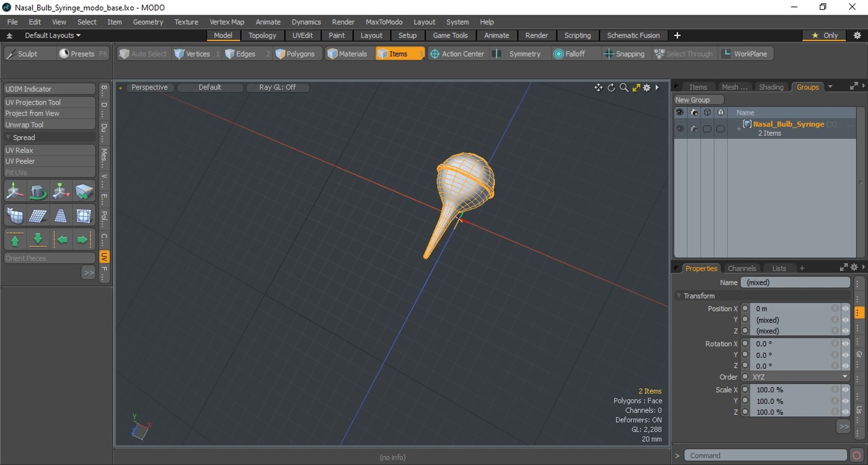Click the curved UV patch icon

click(x=15, y=216)
